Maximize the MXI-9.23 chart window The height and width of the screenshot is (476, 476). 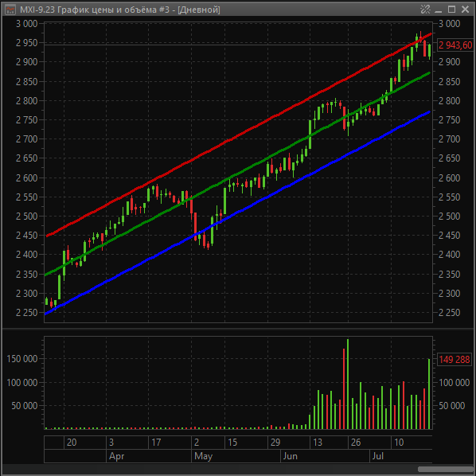point(451,10)
